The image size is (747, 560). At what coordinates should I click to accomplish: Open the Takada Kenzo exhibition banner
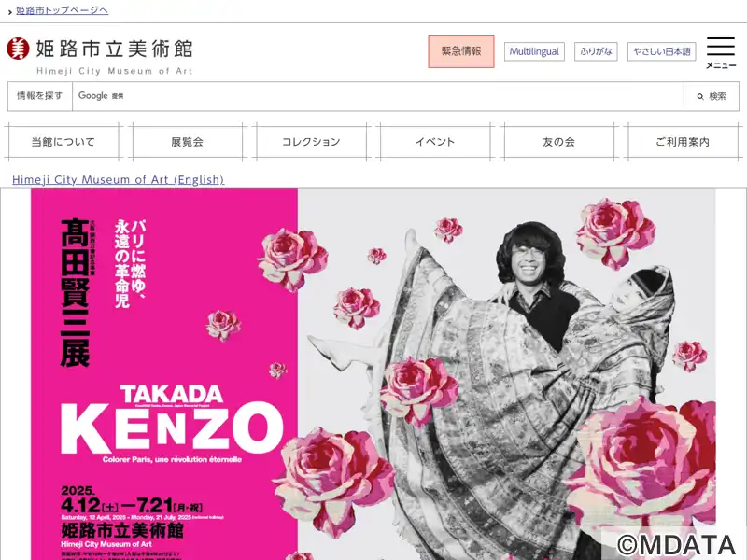coord(373,374)
